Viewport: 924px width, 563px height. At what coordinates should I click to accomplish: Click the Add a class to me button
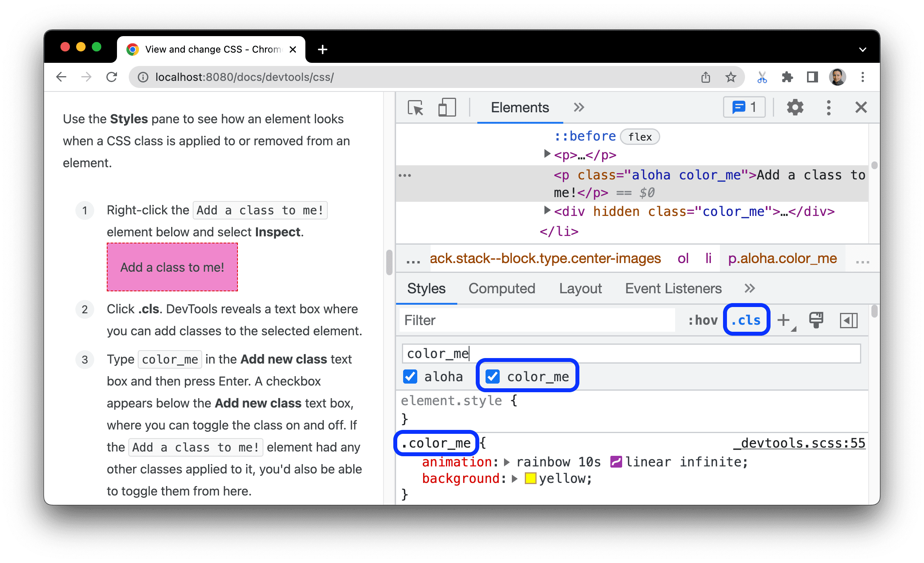tap(172, 267)
